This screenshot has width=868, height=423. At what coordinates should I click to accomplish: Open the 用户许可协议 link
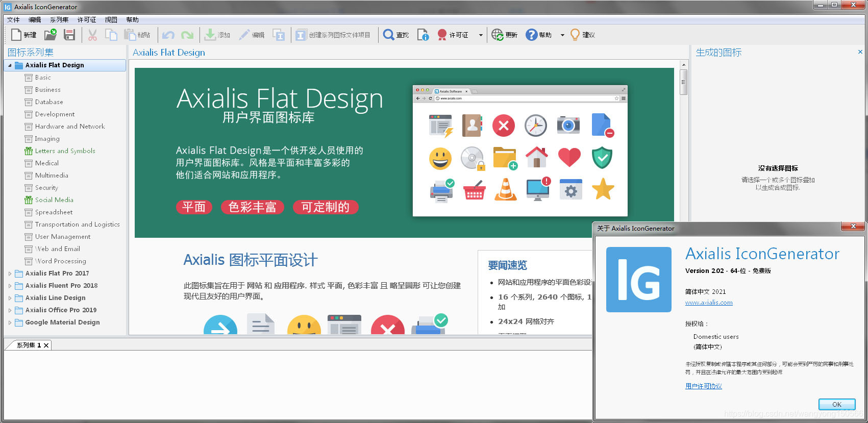[x=704, y=386]
